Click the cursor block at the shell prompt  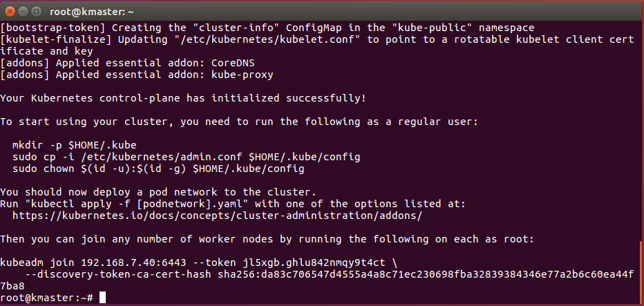tap(102, 298)
